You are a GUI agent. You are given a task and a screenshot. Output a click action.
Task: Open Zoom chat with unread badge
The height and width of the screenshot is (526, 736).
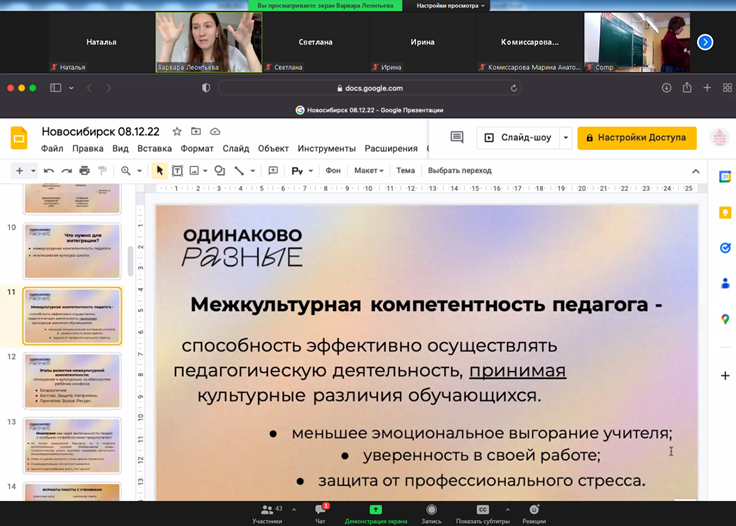pos(320,511)
